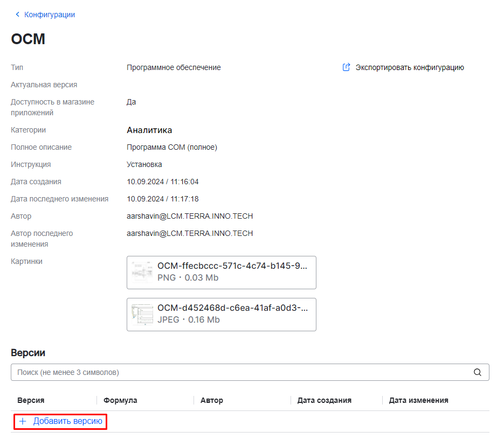Open the OCM-ffecbccc PNG file name

(x=232, y=266)
